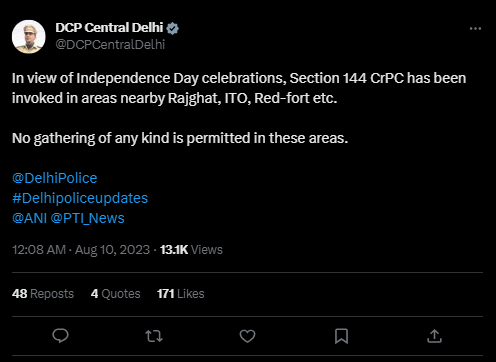The image size is (496, 362).
Task: Like the post with the heart icon
Action: (x=247, y=336)
